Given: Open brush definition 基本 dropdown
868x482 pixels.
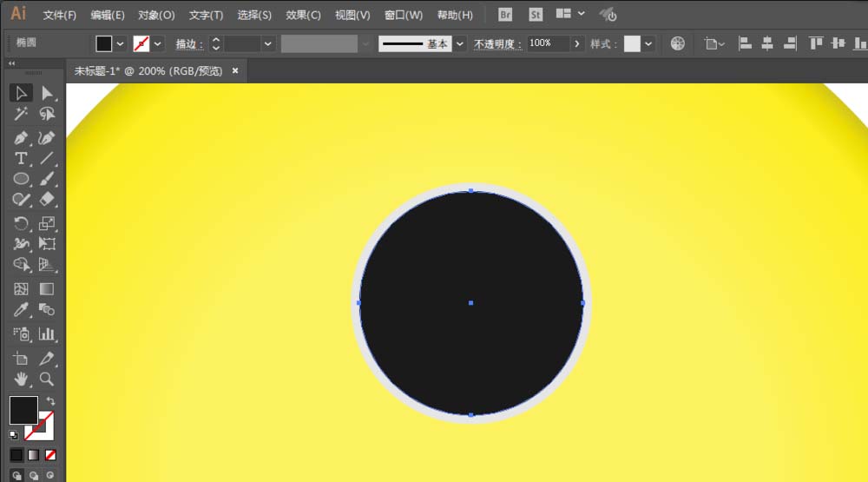Looking at the screenshot, I should [459, 43].
